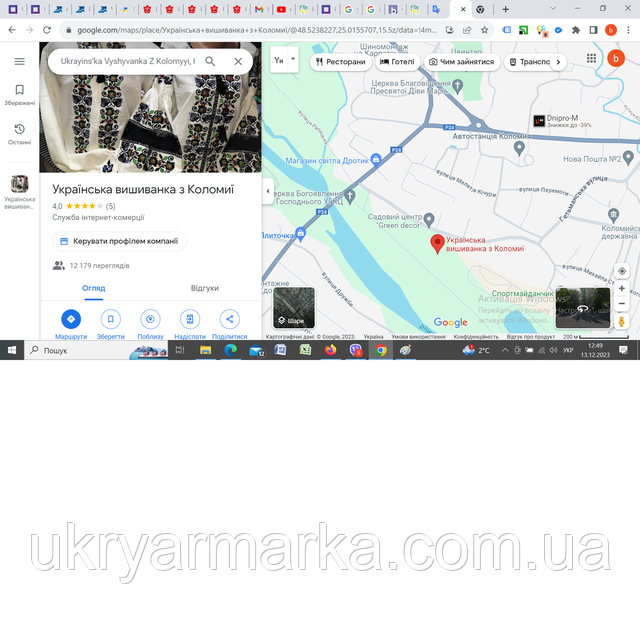Open the Умови використання link
The height and width of the screenshot is (640, 640).
418,337
